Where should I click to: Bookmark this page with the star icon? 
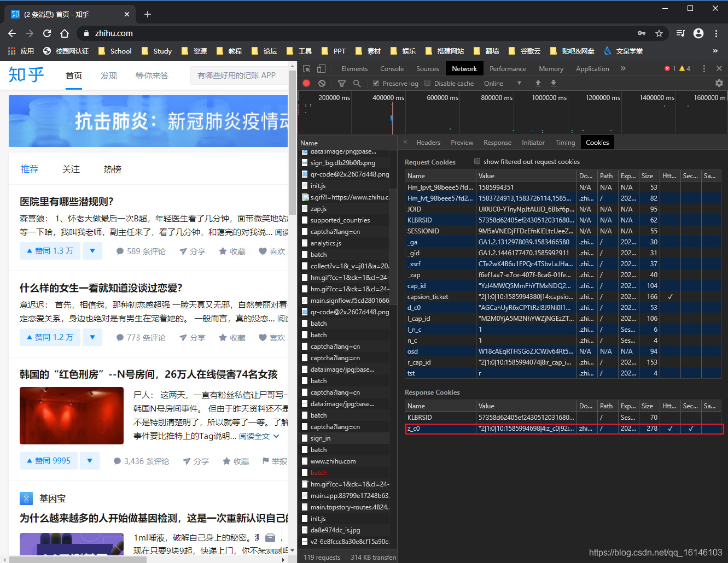click(x=659, y=33)
